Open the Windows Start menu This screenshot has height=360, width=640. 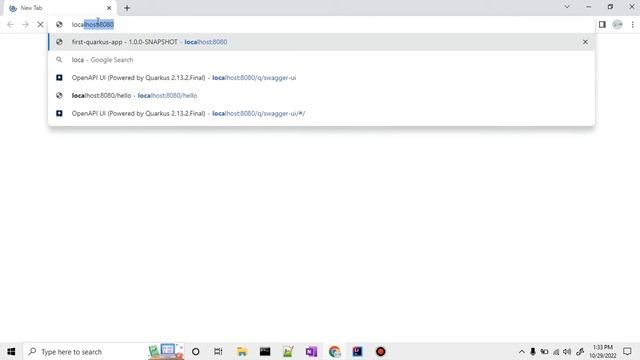pos(11,351)
